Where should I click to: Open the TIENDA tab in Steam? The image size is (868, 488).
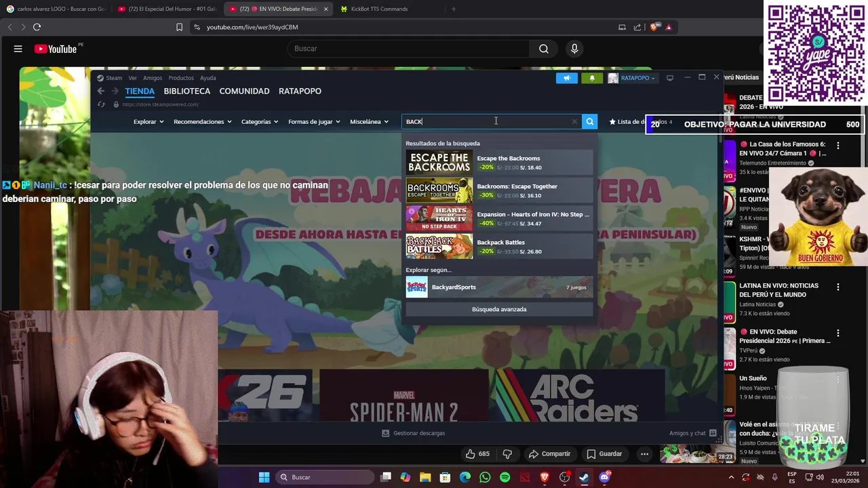(140, 91)
